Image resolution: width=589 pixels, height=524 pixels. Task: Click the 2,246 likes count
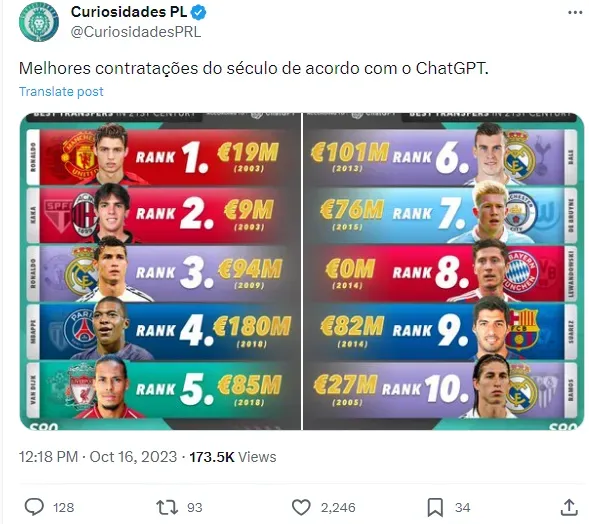tap(338, 507)
